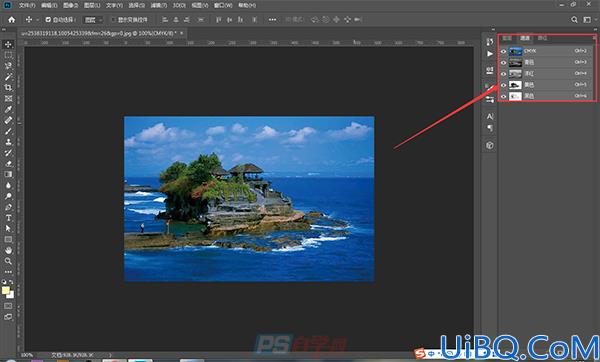Select the Brush tool
Viewport: 600px width, 362px height.
point(8,131)
